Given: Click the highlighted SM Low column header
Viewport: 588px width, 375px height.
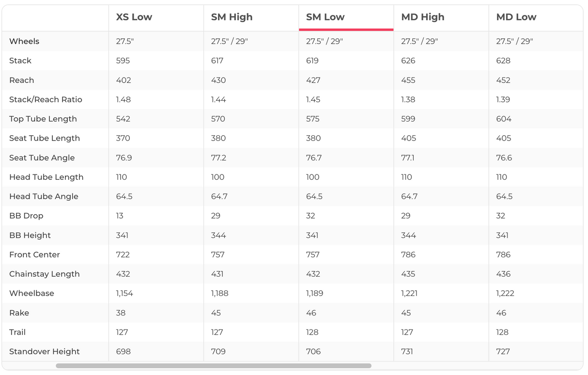Looking at the screenshot, I should [325, 17].
